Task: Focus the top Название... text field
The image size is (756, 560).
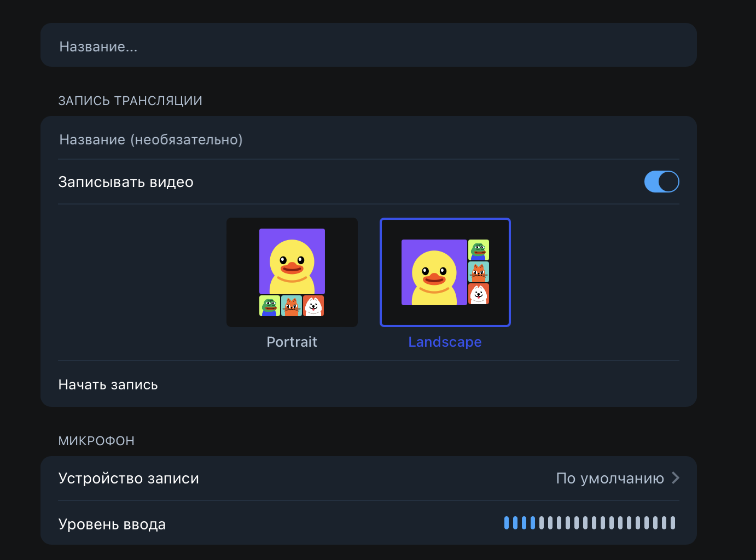Action: click(x=368, y=45)
